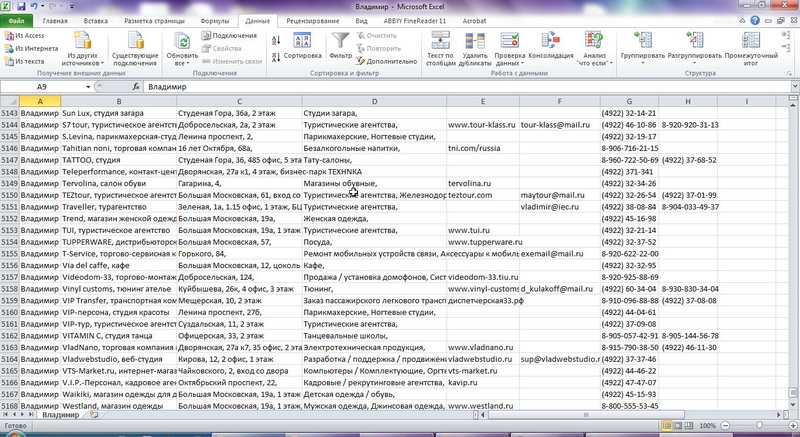
Task: Open the Подключения connections list
Action: (229, 36)
